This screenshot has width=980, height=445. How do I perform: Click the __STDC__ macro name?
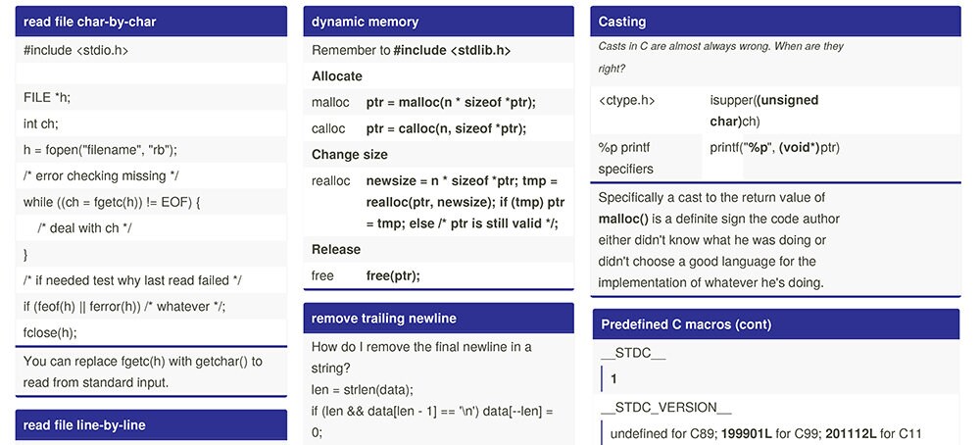(632, 353)
